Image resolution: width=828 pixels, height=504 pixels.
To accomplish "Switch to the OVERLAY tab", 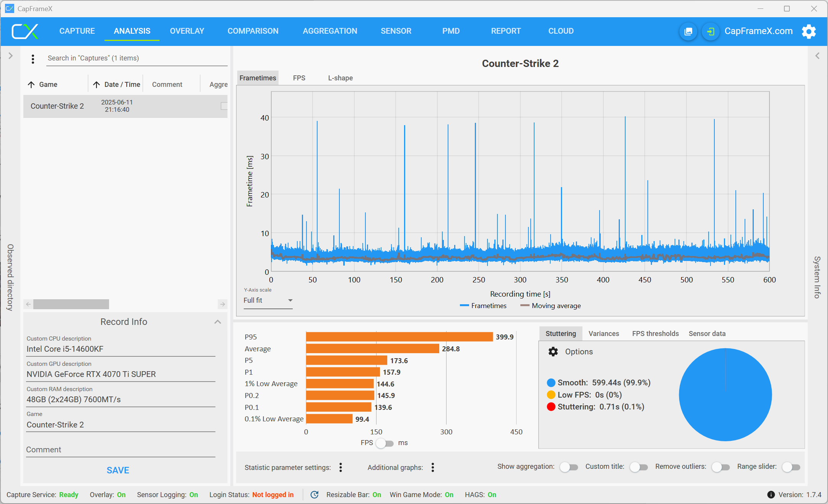I will click(187, 31).
